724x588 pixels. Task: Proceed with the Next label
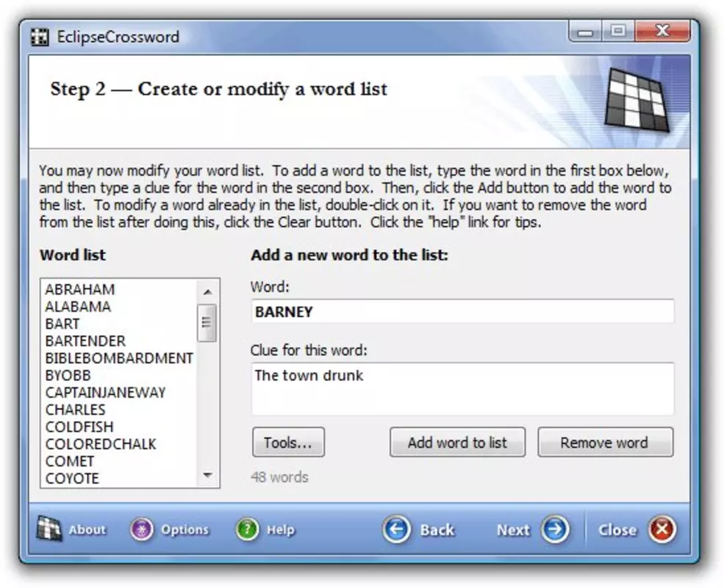click(513, 530)
